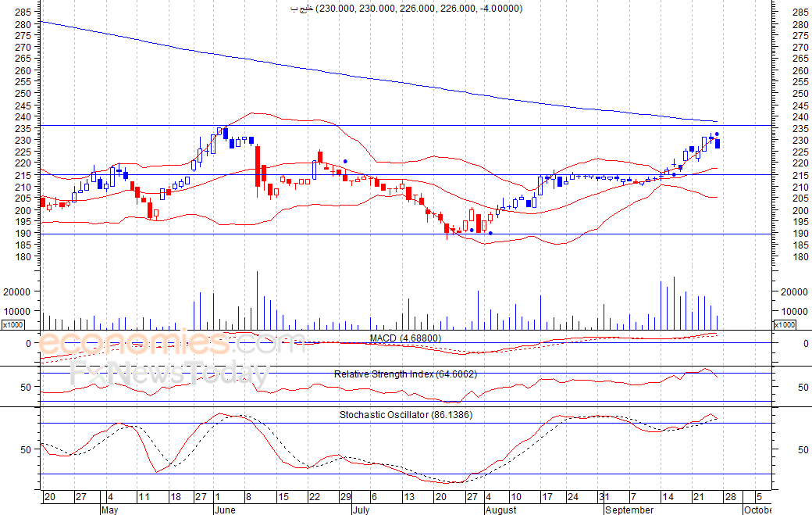The width and height of the screenshot is (812, 515).
Task: Click the "22" date label in June
Action: point(315,497)
